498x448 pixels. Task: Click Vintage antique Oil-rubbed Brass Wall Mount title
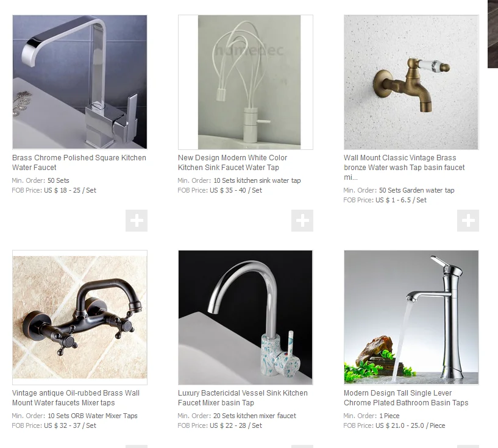(76, 398)
